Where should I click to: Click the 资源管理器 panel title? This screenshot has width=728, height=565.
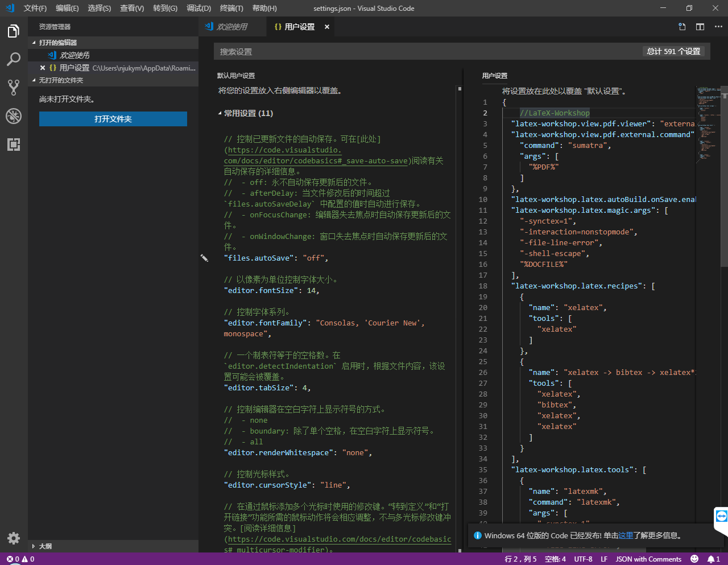55,27
